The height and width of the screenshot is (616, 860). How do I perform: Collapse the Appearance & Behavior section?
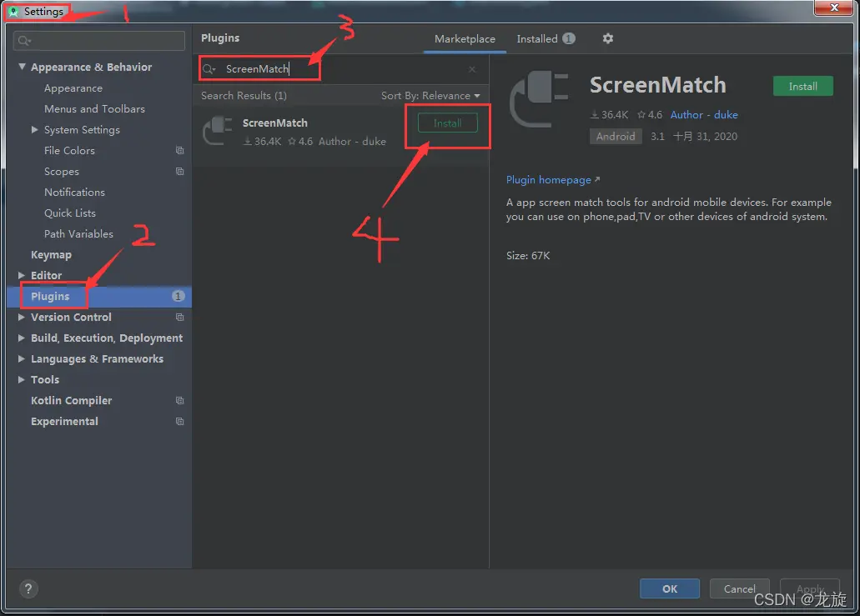(23, 68)
